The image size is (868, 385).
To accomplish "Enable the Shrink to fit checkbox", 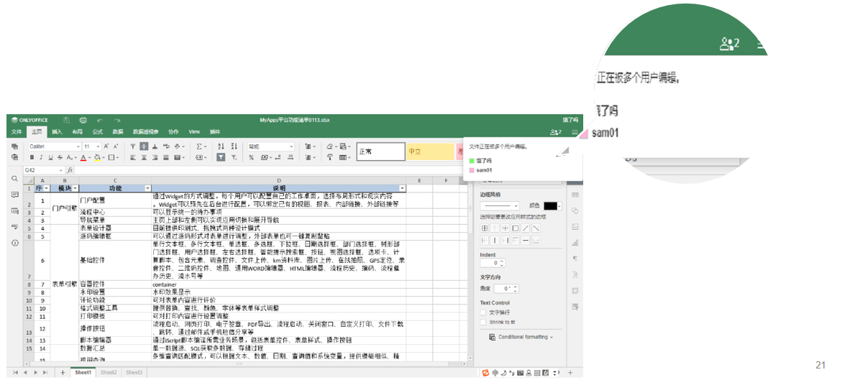I will click(x=484, y=322).
